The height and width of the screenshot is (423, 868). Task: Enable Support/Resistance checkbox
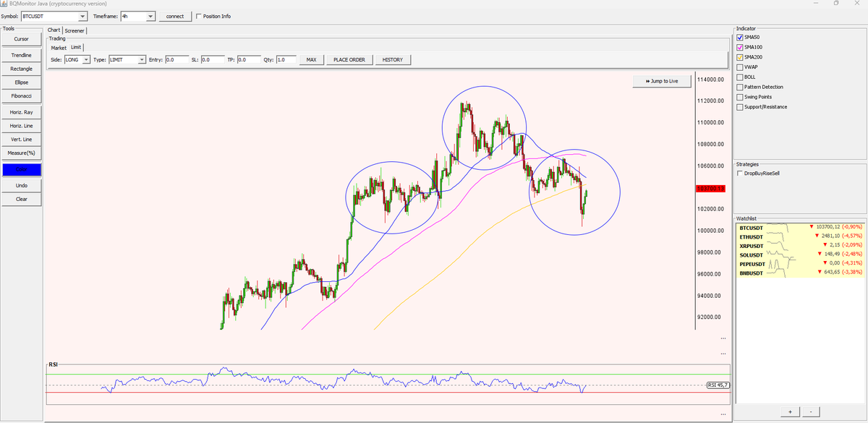point(739,107)
